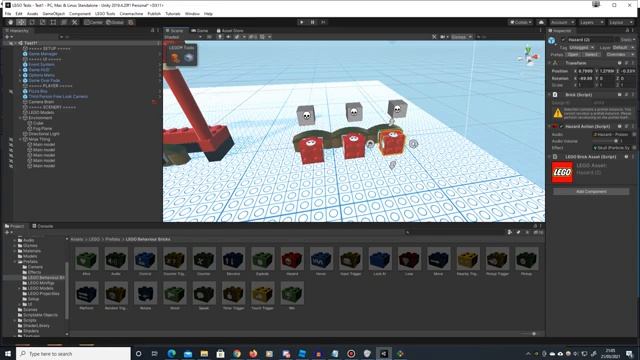Open Windows Start menu
The image size is (640, 360).
click(8, 353)
